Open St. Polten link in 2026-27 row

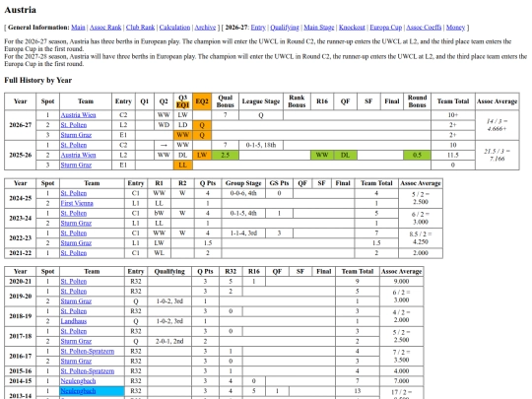coord(74,125)
